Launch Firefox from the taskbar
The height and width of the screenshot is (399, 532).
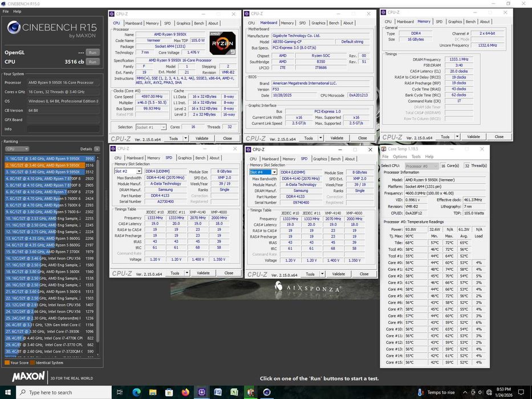tap(185, 392)
